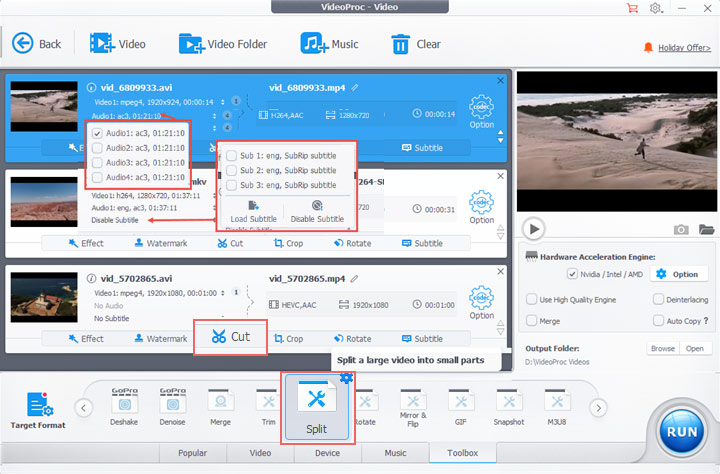
Task: Play the preview video
Action: 534,229
